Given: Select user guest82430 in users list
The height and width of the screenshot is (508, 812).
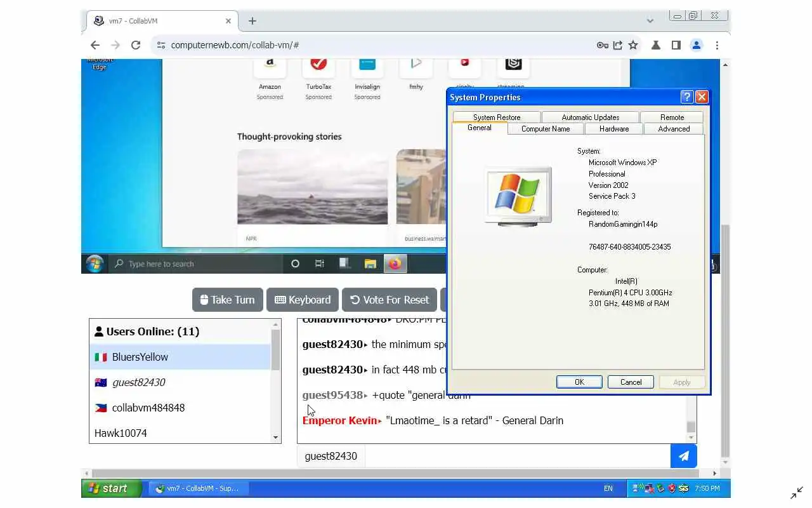Looking at the screenshot, I should coord(180,382).
